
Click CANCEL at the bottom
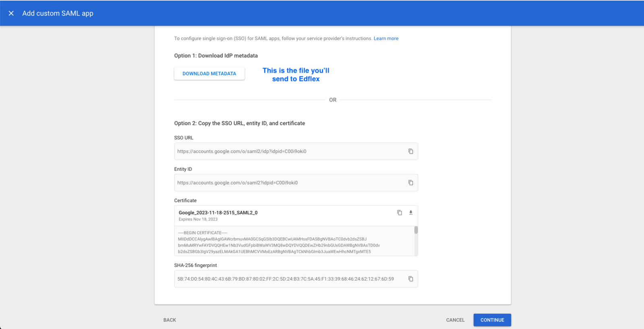coord(455,320)
